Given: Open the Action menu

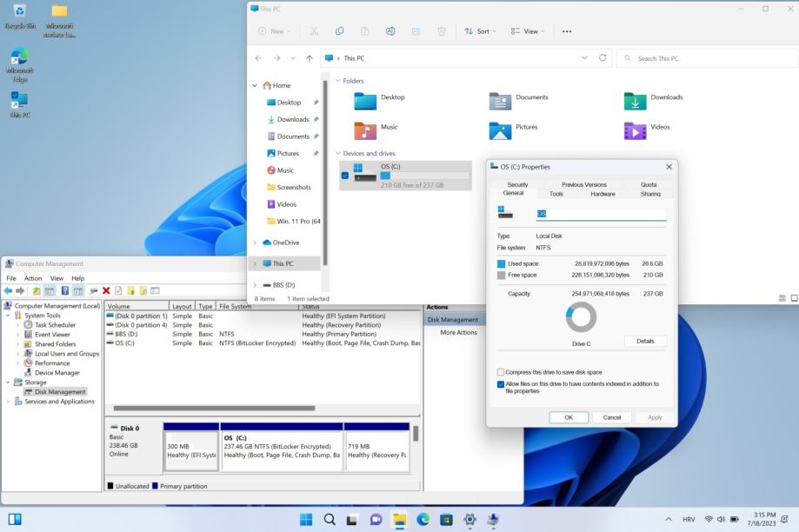Looking at the screenshot, I should tap(33, 278).
